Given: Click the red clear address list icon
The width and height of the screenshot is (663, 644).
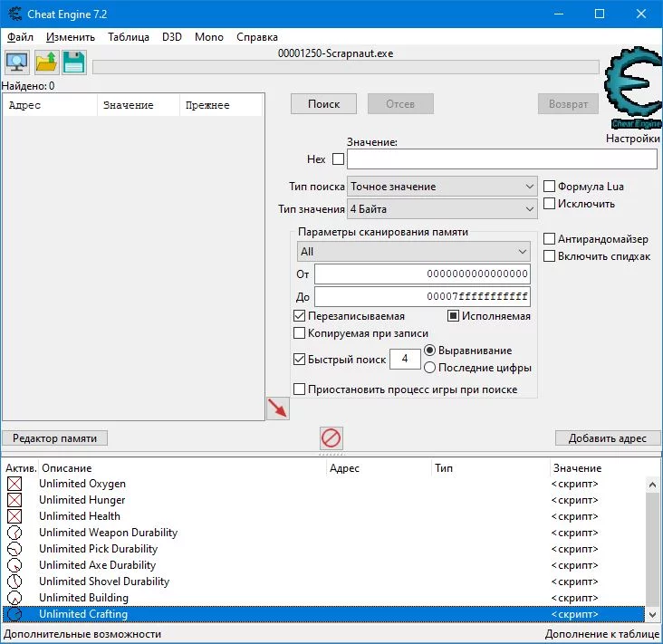Looking at the screenshot, I should click(x=331, y=437).
